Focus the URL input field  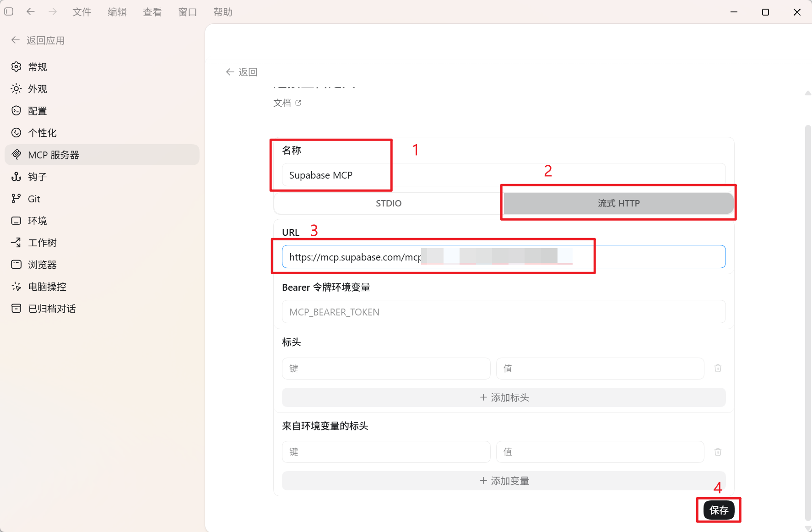(x=504, y=257)
